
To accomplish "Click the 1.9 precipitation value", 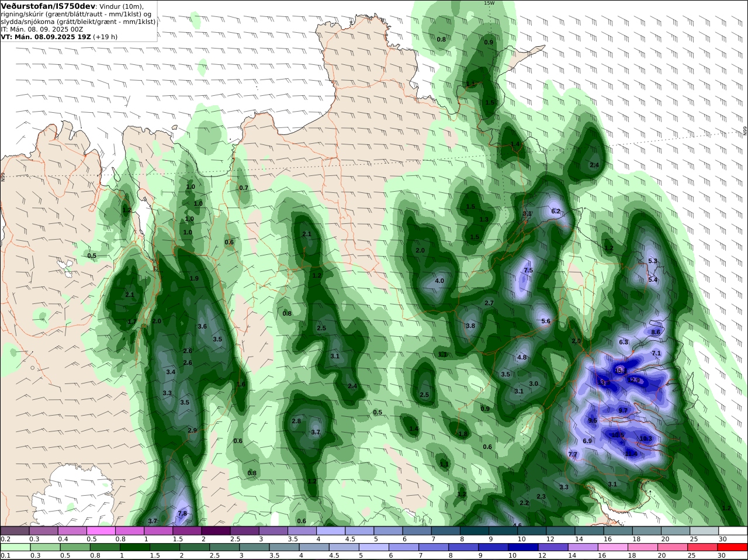I will point(194,278).
